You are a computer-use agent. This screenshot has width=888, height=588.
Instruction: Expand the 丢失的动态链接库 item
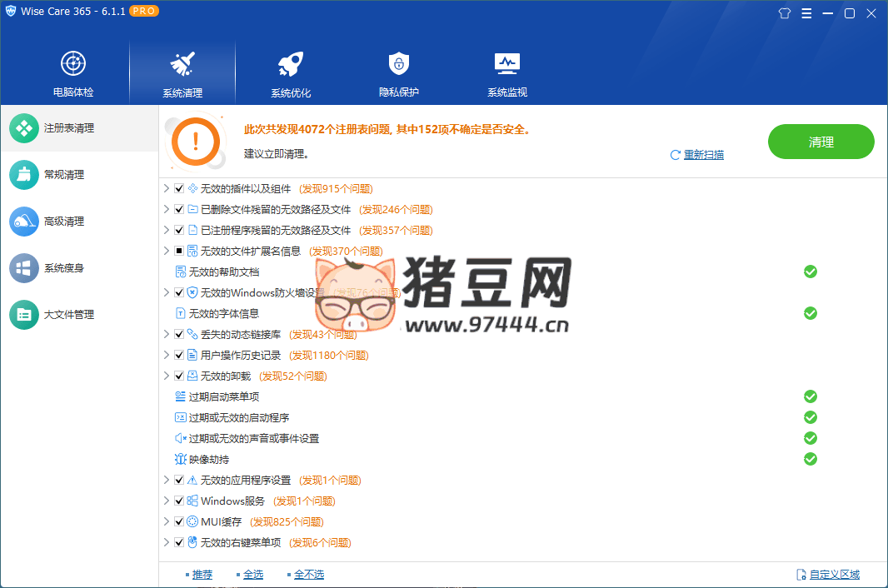(167, 335)
